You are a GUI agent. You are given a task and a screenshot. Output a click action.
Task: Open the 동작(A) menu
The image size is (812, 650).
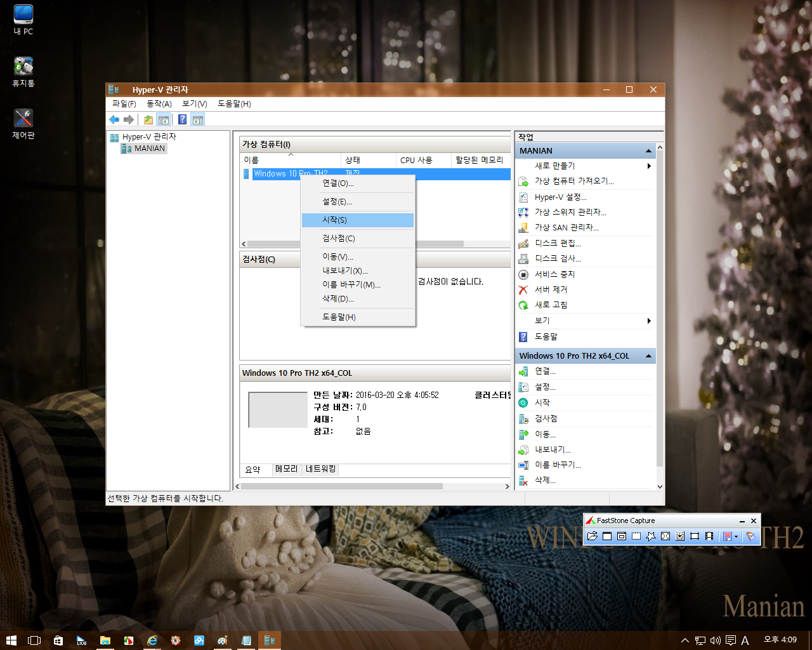[159, 103]
